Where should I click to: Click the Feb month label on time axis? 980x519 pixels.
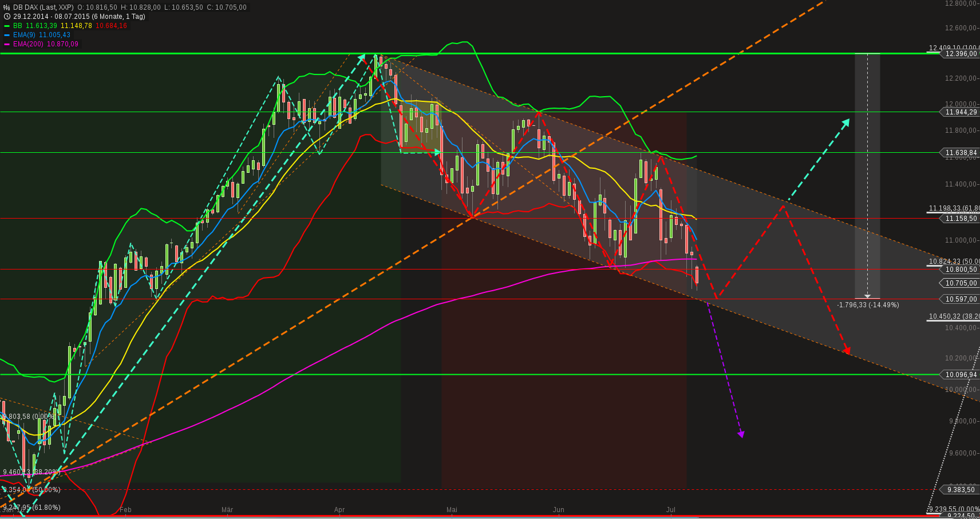tap(125, 510)
